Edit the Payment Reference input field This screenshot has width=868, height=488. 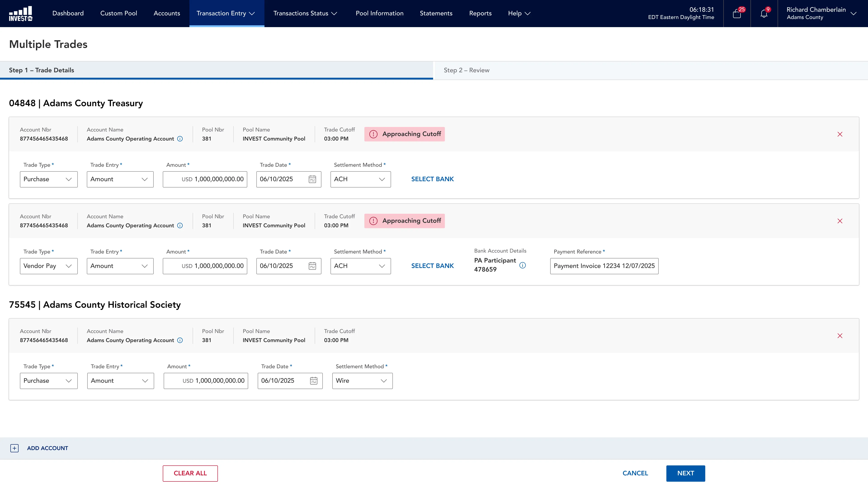point(604,266)
